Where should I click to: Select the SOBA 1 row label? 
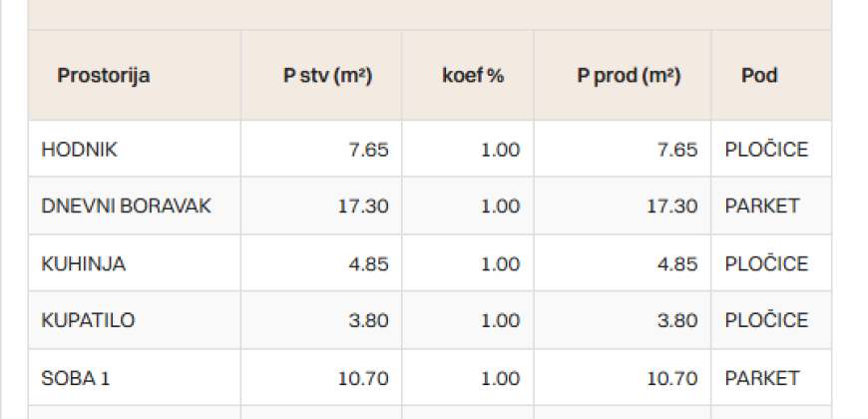(75, 378)
